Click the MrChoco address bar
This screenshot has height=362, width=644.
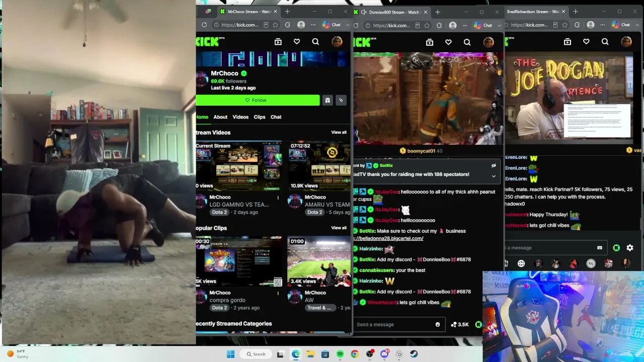point(240,25)
